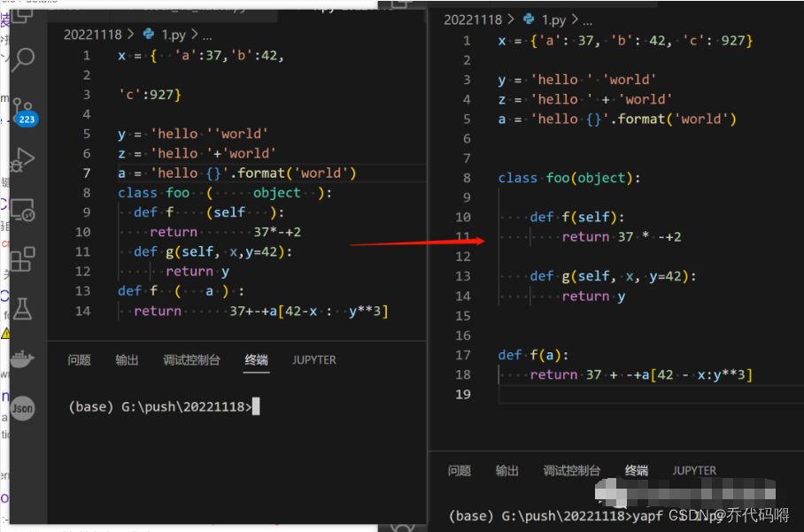
Task: Switch to 问题 tab in right panel
Action: [x=460, y=471]
